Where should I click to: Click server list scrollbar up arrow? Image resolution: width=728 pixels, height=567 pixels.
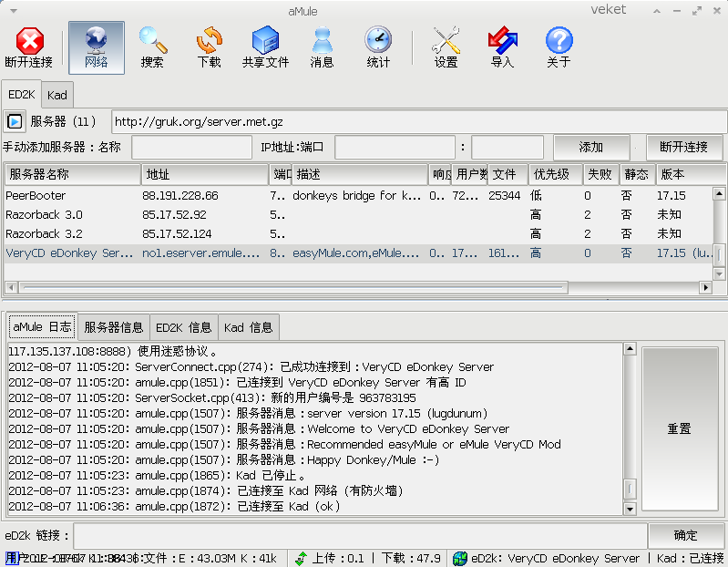(x=719, y=193)
